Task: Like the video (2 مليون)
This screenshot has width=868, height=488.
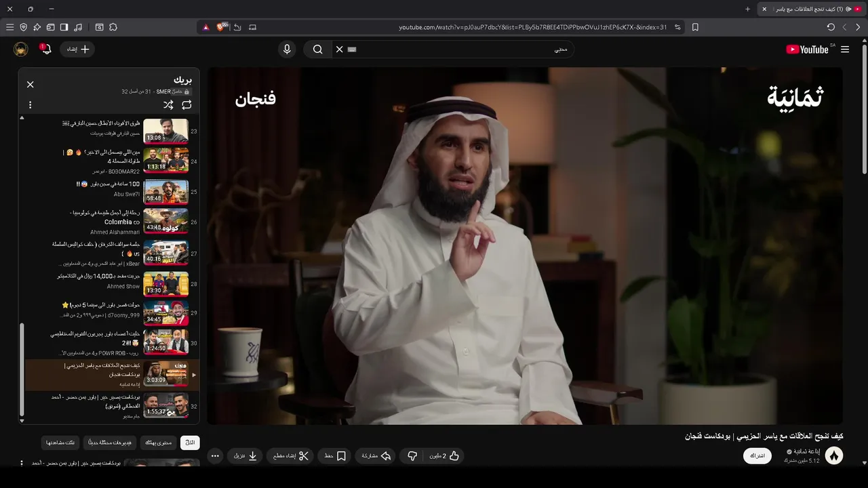Action: (445, 456)
